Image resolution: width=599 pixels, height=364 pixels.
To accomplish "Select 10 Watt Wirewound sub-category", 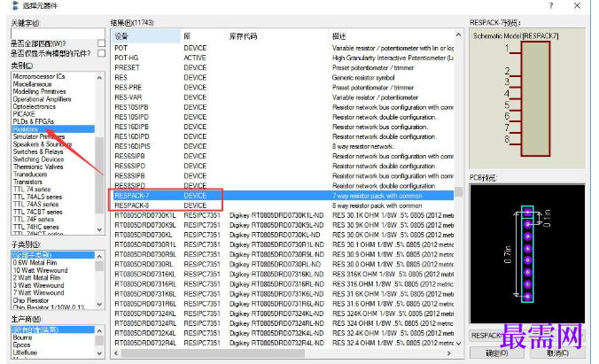I will 40,270.
